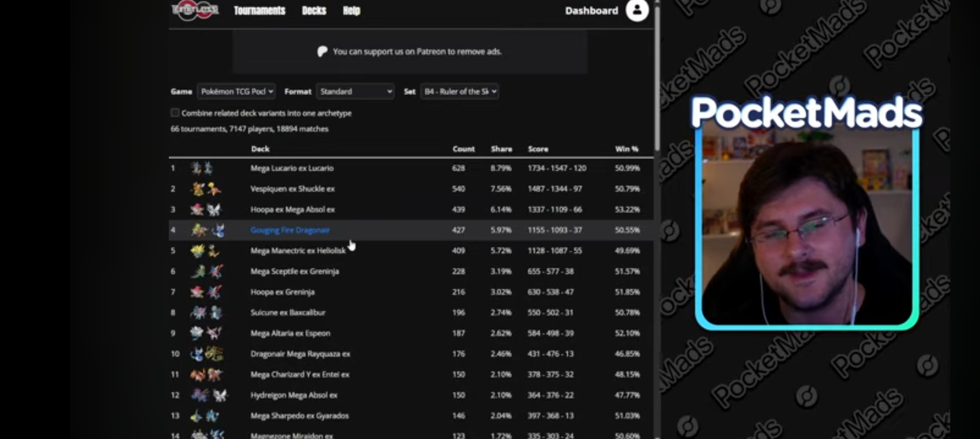Click Hoopa sprite in Hoopa ex Mega Absol row
The width and height of the screenshot is (980, 439).
point(197,209)
